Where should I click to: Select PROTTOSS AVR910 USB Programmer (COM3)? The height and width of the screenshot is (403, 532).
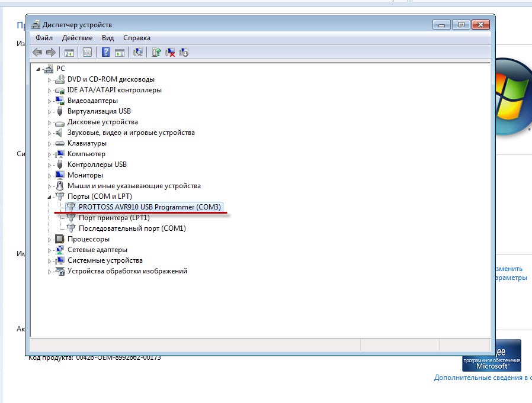[149, 207]
